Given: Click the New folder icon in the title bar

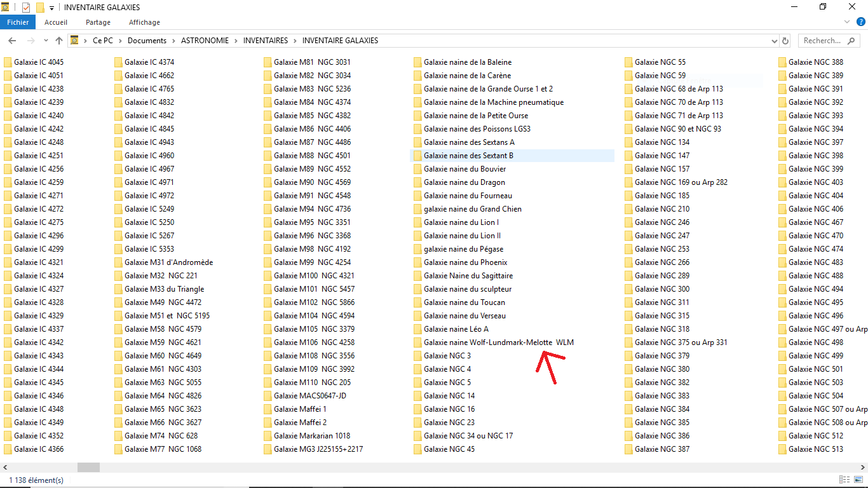Looking at the screenshot, I should point(40,8).
